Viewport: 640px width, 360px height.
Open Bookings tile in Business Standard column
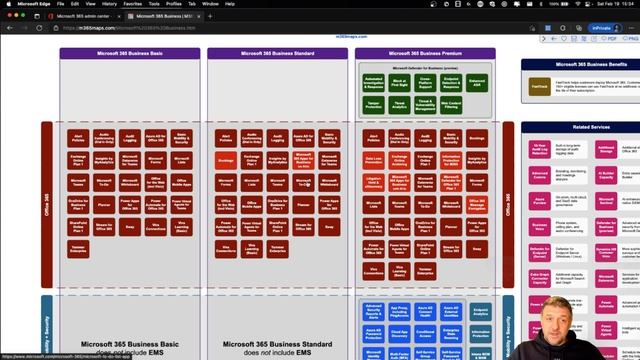click(x=226, y=161)
